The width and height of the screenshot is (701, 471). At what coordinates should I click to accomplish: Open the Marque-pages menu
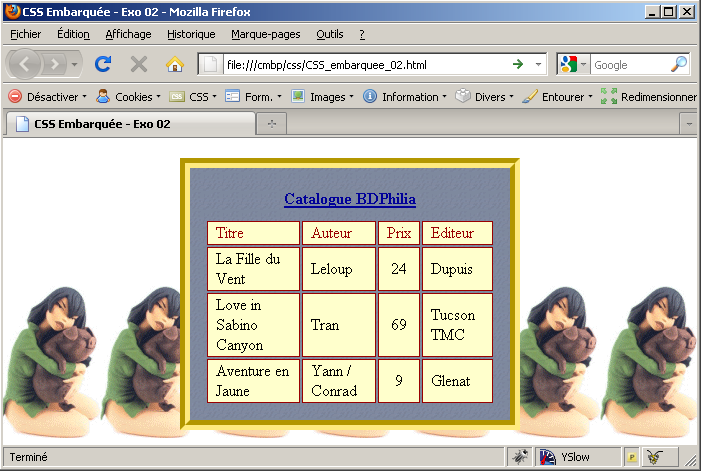tap(266, 34)
